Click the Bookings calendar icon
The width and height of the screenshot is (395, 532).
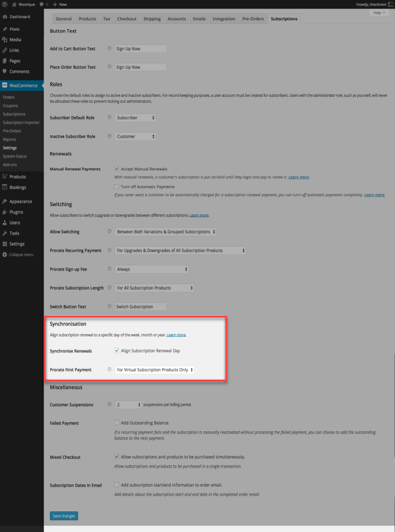[4, 187]
